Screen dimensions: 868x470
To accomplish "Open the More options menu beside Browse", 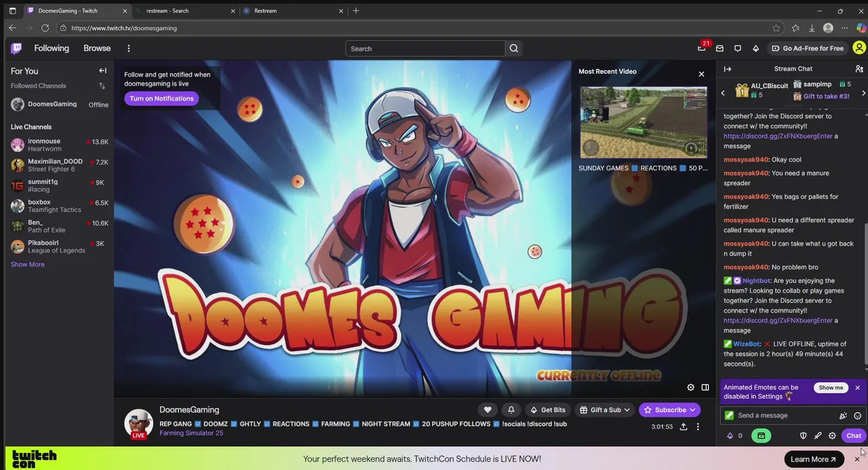I will 129,48.
